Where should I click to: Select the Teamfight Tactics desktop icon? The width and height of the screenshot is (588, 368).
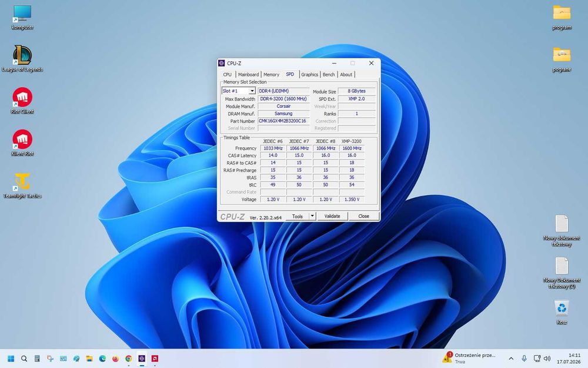pos(22,185)
